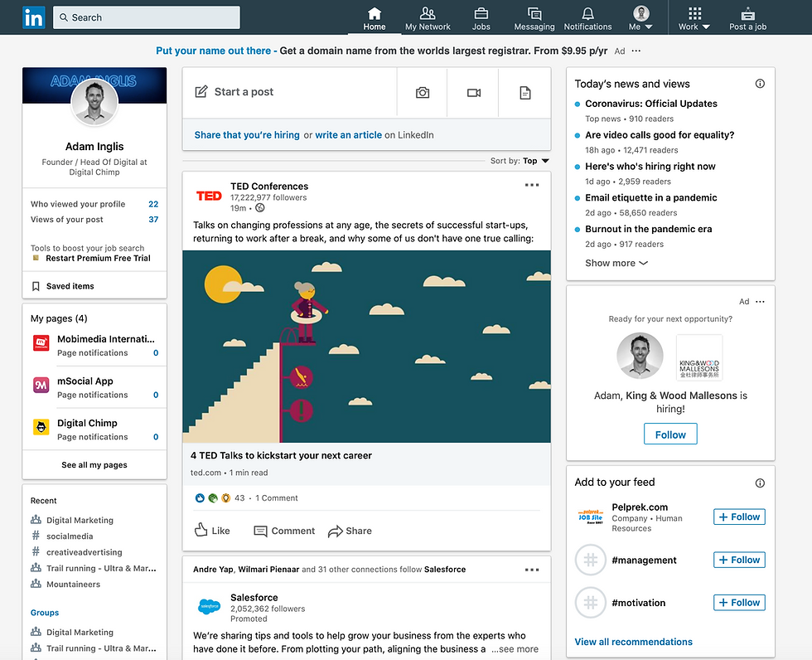This screenshot has width=812, height=660.
Task: Open Are video calls good for equality? story
Action: coord(660,135)
